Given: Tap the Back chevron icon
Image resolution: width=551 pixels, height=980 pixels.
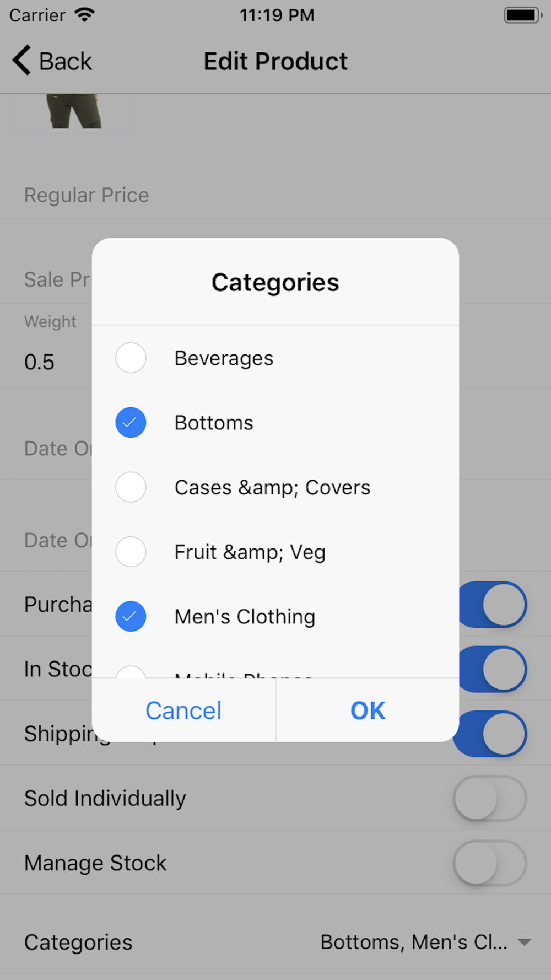Looking at the screenshot, I should click(x=21, y=60).
